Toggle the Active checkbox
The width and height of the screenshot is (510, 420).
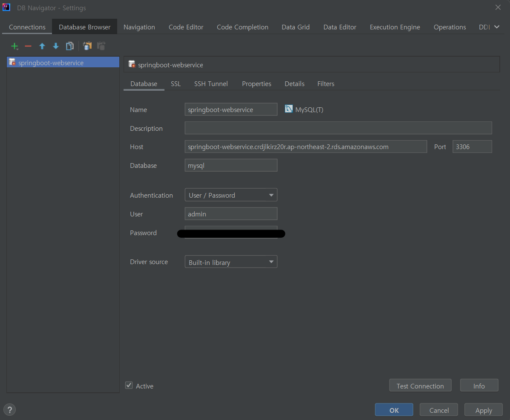click(129, 385)
